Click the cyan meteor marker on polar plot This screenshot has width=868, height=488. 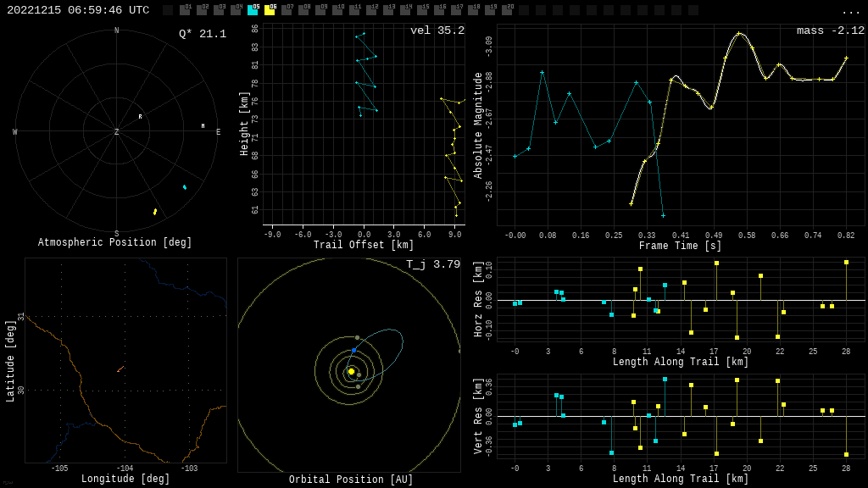pos(185,187)
